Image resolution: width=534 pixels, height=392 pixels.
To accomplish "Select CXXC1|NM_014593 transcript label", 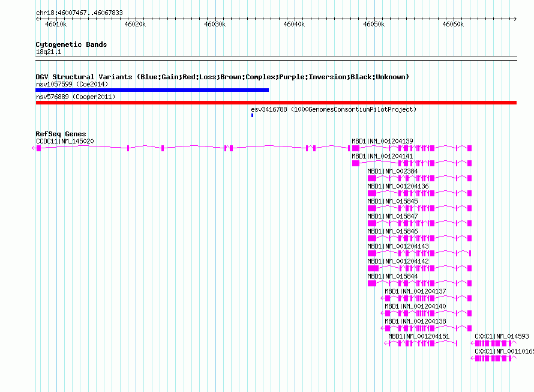I will point(502,336).
